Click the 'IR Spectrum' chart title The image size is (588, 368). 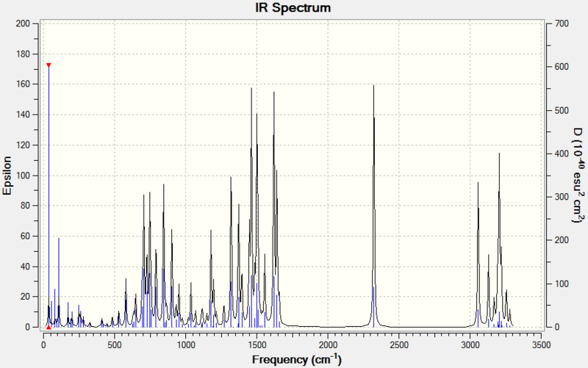point(293,7)
